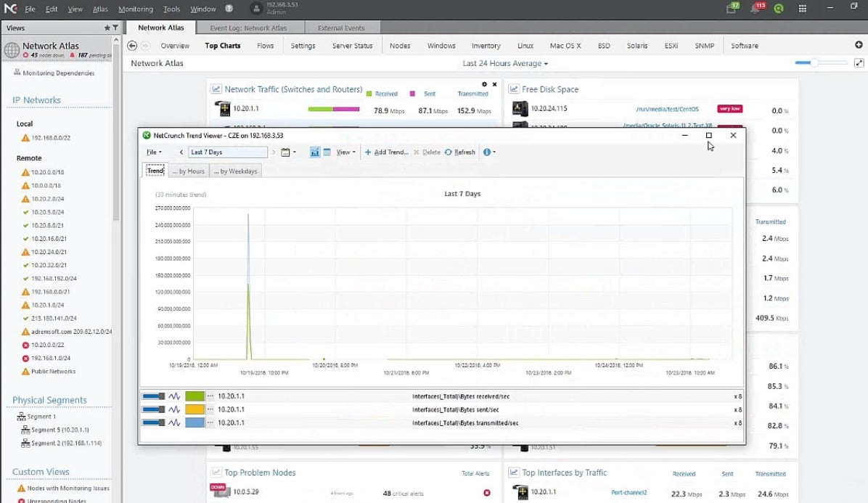Click the Views panel scrollbar
This screenshot has width=868, height=503.
(x=116, y=133)
